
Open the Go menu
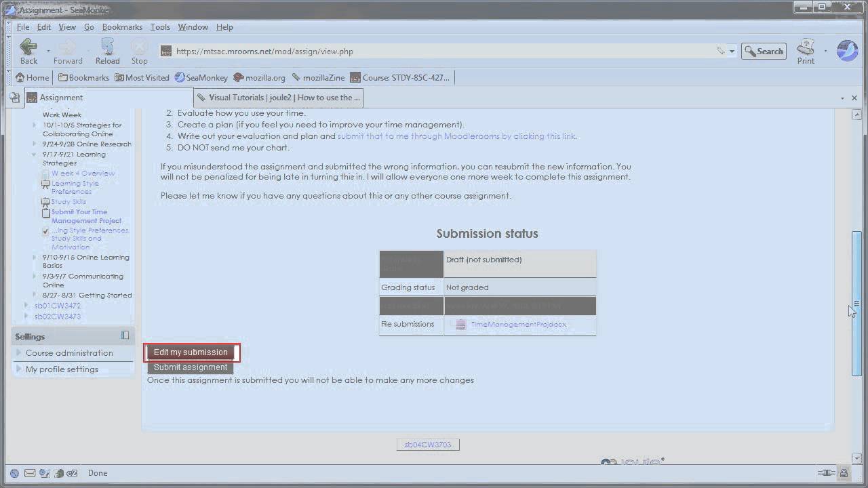(89, 27)
